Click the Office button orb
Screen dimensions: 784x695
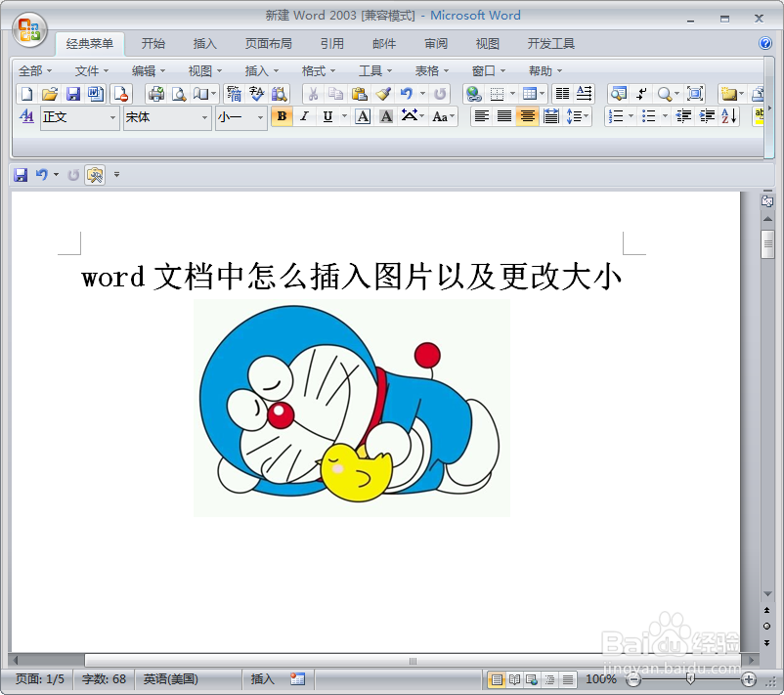[29, 30]
